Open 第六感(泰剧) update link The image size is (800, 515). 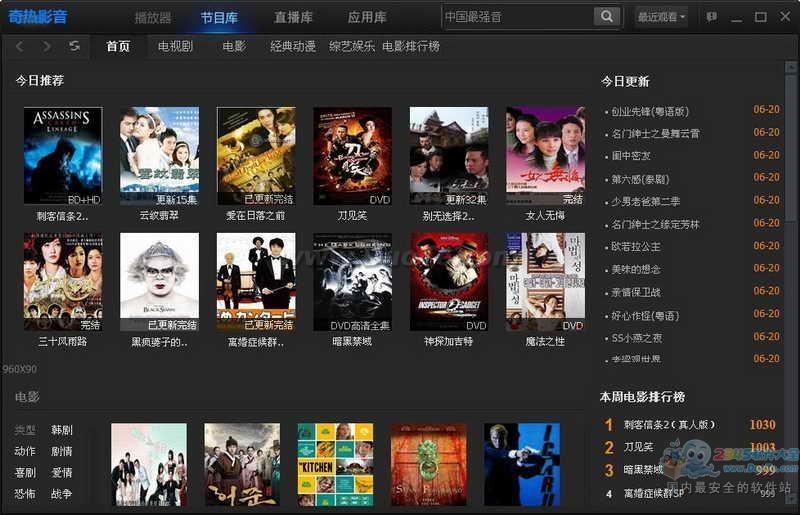pos(640,179)
